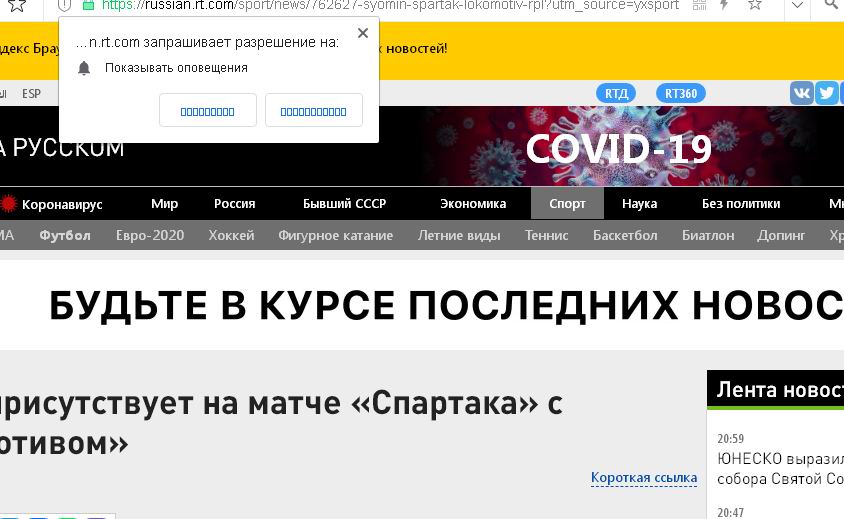This screenshot has width=844, height=519.
Task: Open the Экономика section
Action: click(473, 204)
